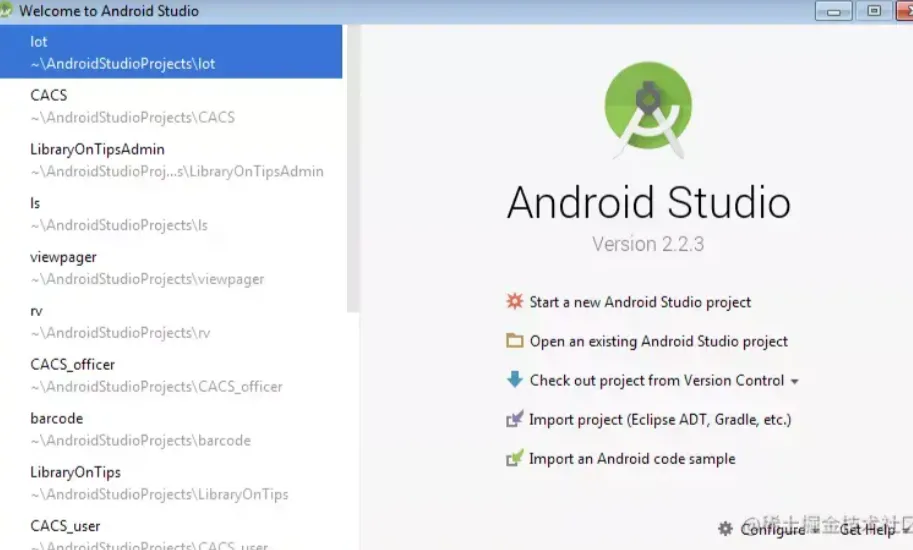The height and width of the screenshot is (550, 913).
Task: Click the Version 2.2.3 label
Action: click(x=648, y=244)
